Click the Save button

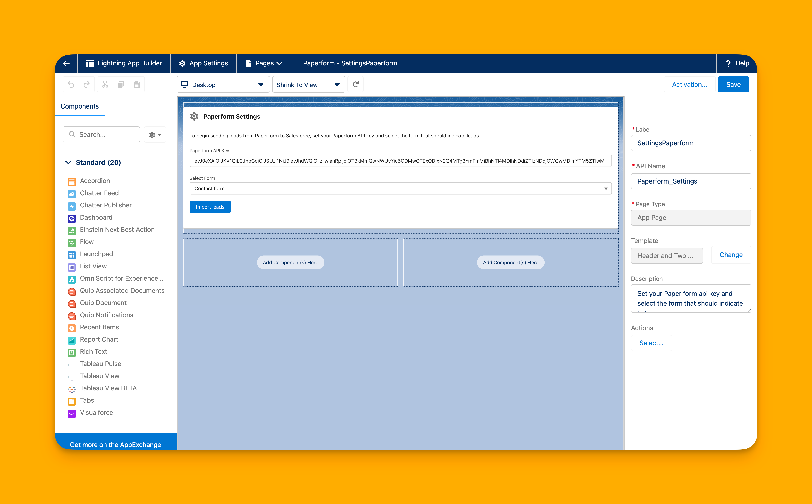click(x=733, y=85)
